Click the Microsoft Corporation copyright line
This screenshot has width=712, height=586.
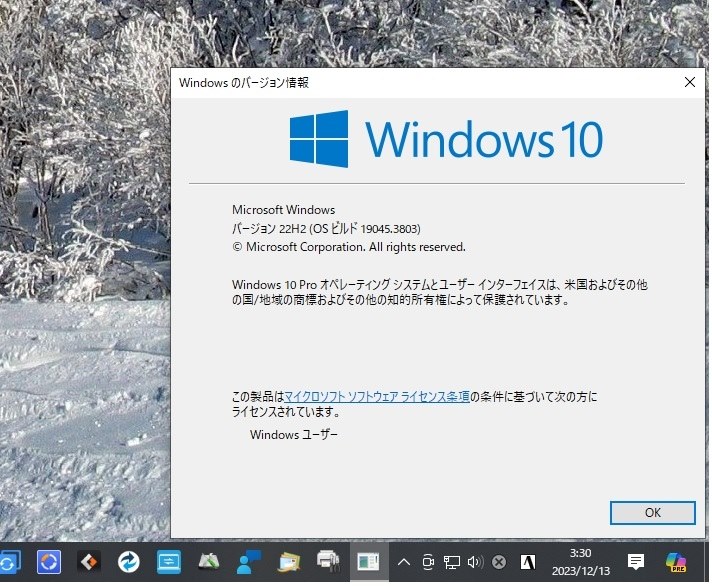tap(349, 247)
